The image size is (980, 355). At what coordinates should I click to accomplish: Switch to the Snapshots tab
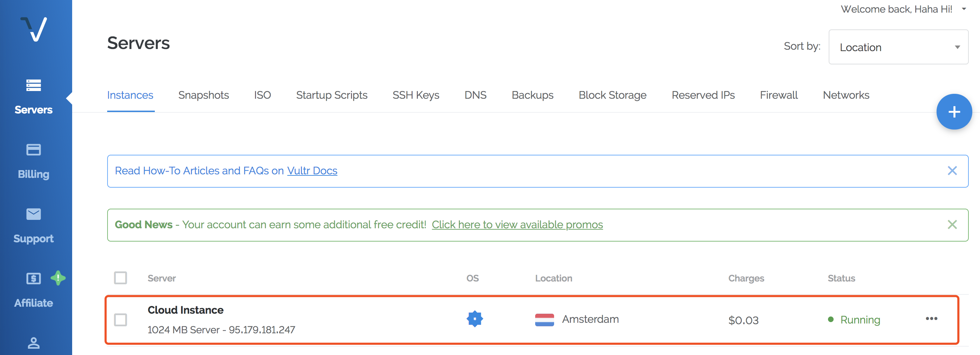tap(203, 95)
